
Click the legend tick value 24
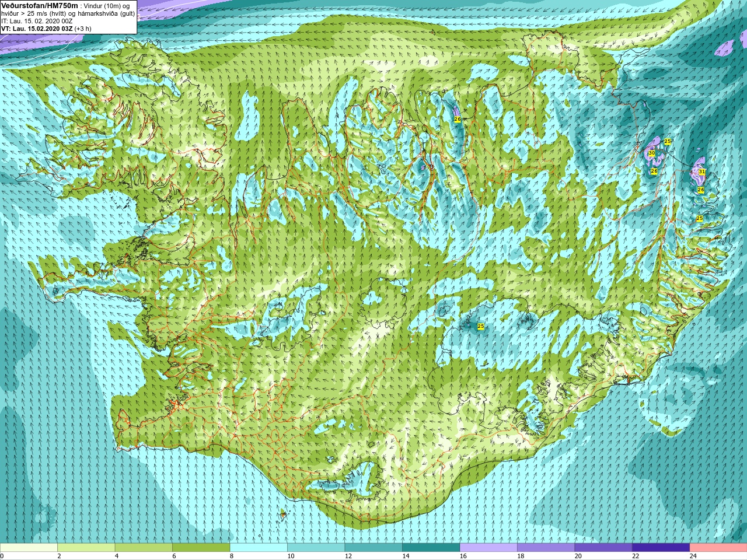pos(693,556)
